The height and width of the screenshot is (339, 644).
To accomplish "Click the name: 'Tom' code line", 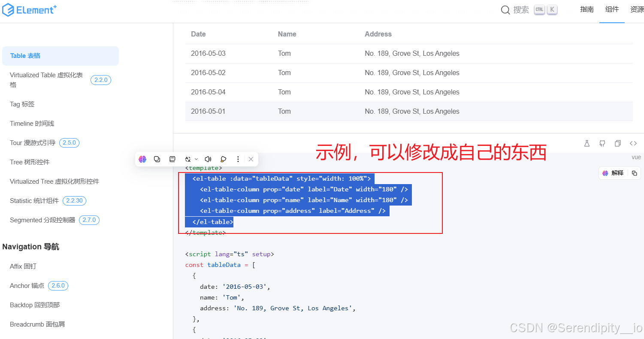I will point(222,297).
